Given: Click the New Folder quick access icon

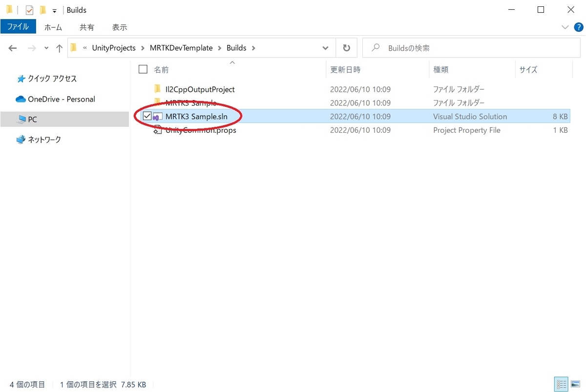Looking at the screenshot, I should [x=43, y=10].
